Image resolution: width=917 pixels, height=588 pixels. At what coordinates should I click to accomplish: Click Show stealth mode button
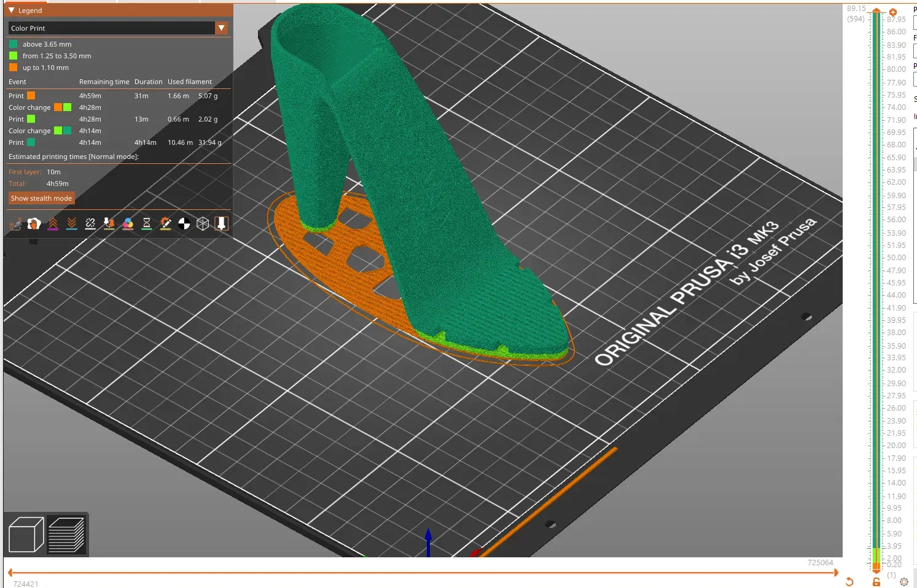coord(41,198)
